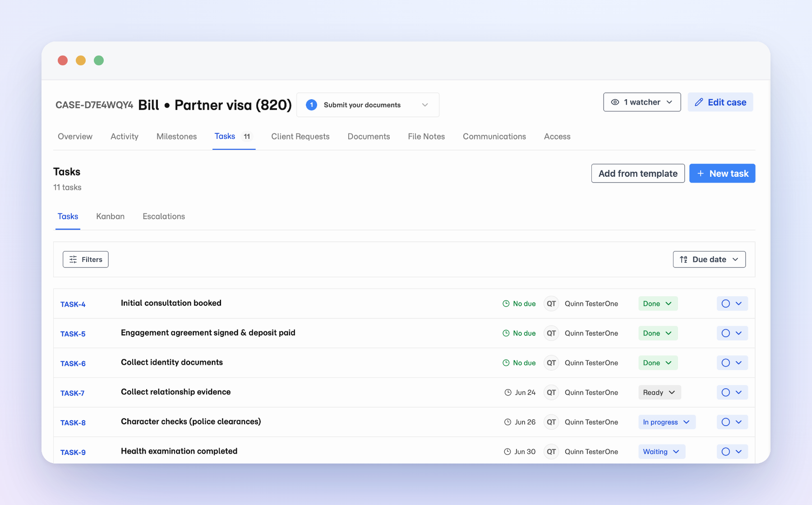Open the Due date sort dropdown

coord(709,260)
